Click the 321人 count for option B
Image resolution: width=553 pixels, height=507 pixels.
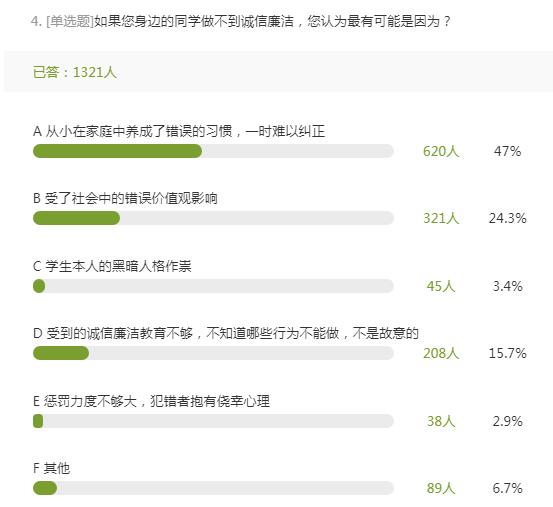pos(441,218)
